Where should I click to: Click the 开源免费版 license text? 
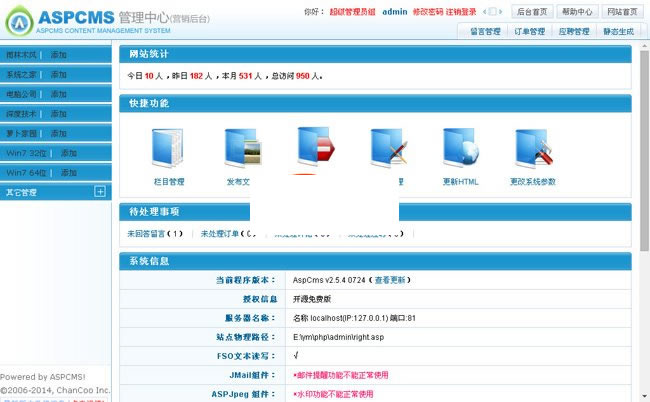312,299
